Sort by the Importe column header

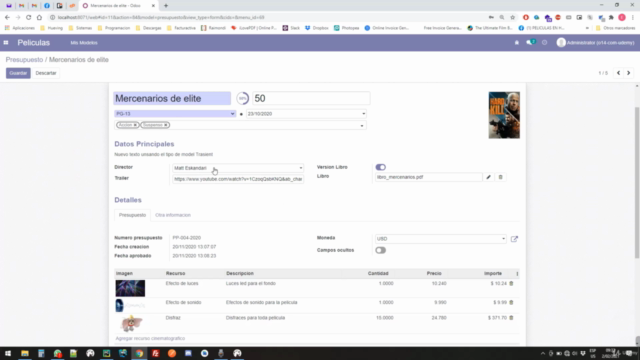click(493, 273)
